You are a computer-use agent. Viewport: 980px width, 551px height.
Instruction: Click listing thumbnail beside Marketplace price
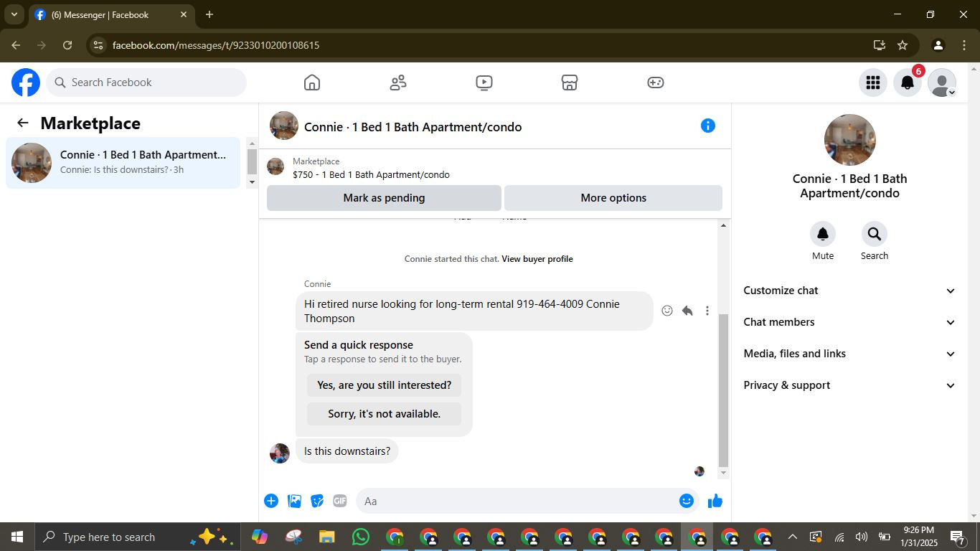pos(275,166)
